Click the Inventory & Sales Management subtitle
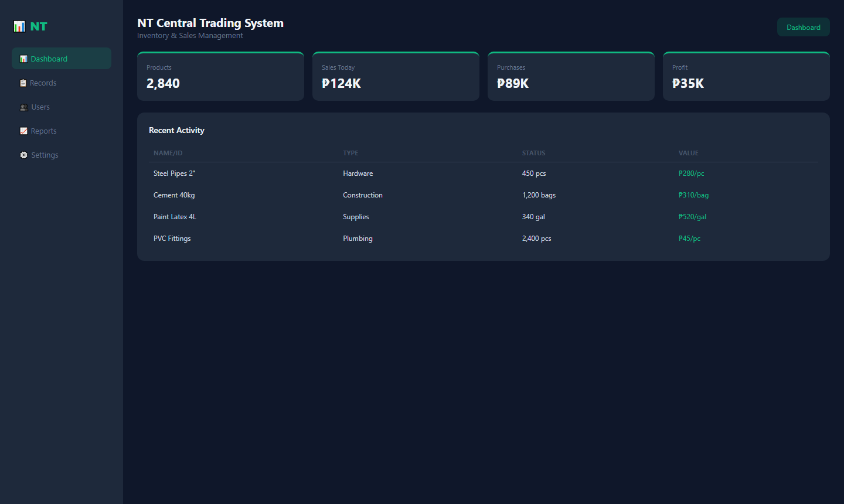Viewport: 844px width, 504px height. (x=190, y=36)
